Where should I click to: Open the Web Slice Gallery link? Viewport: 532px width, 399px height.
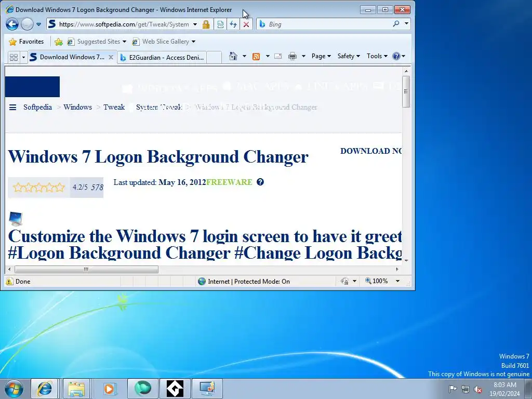coord(164,42)
